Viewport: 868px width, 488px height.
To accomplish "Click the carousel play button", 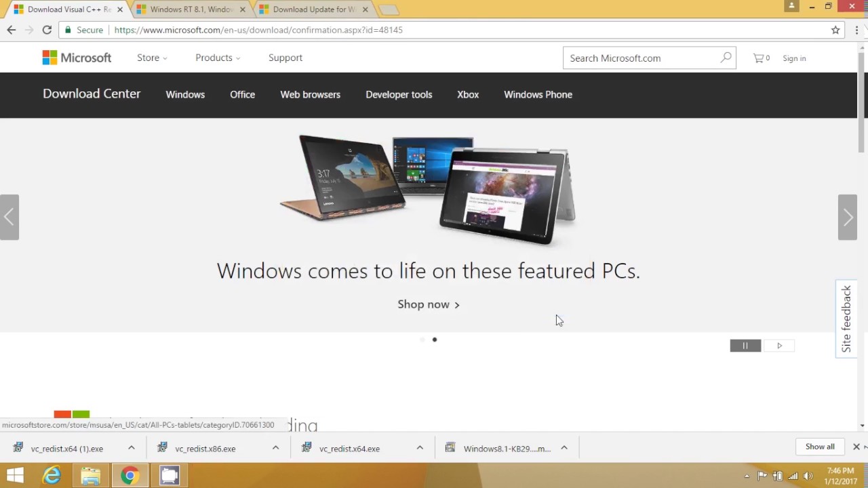I will point(779,346).
